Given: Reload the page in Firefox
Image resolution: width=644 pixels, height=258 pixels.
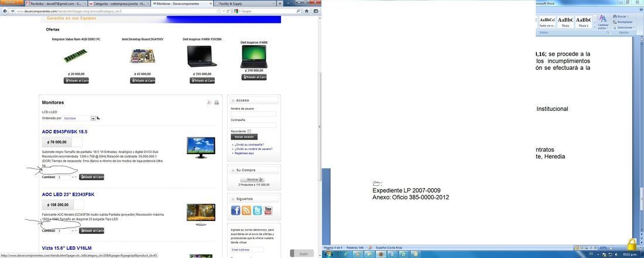Looking at the screenshot, I should click(228, 11).
